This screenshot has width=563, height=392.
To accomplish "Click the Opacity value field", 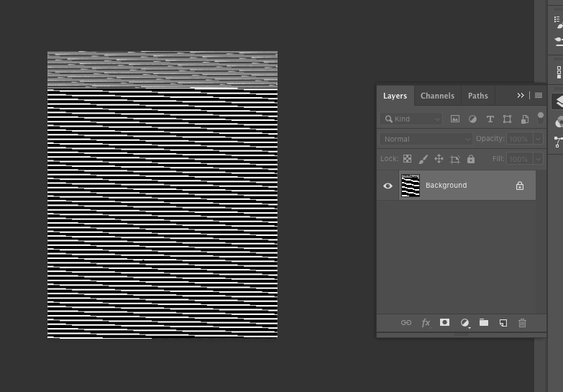I will coord(519,139).
